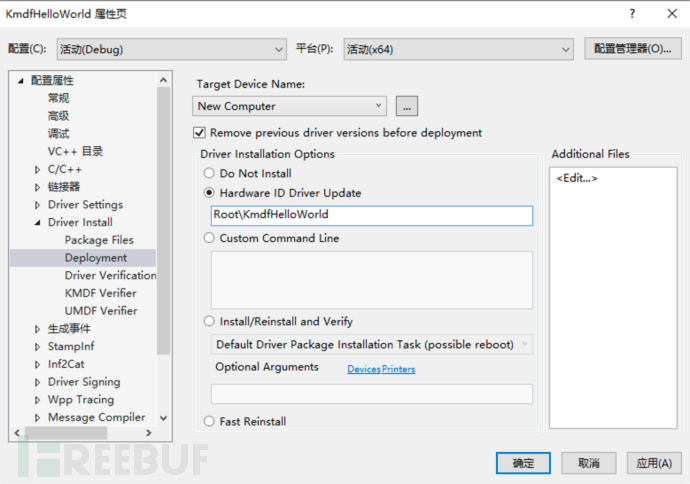Select VC++ 目录 in the tree
Image resolution: width=690 pixels, height=484 pixels.
pyautogui.click(x=75, y=151)
